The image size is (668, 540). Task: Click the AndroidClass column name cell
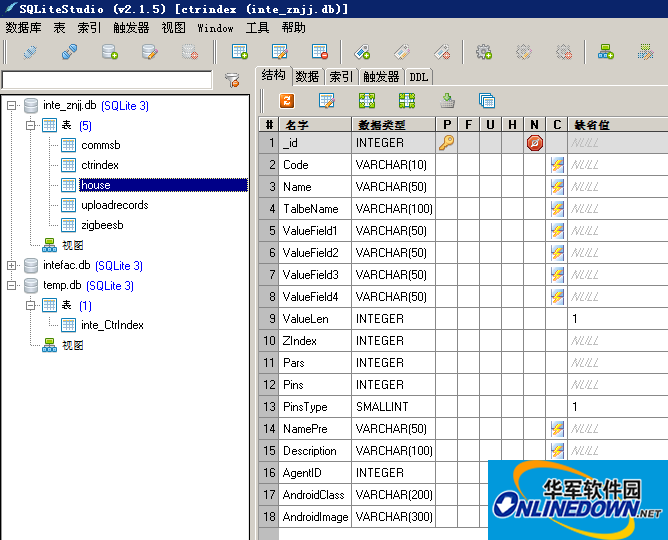tap(315, 495)
